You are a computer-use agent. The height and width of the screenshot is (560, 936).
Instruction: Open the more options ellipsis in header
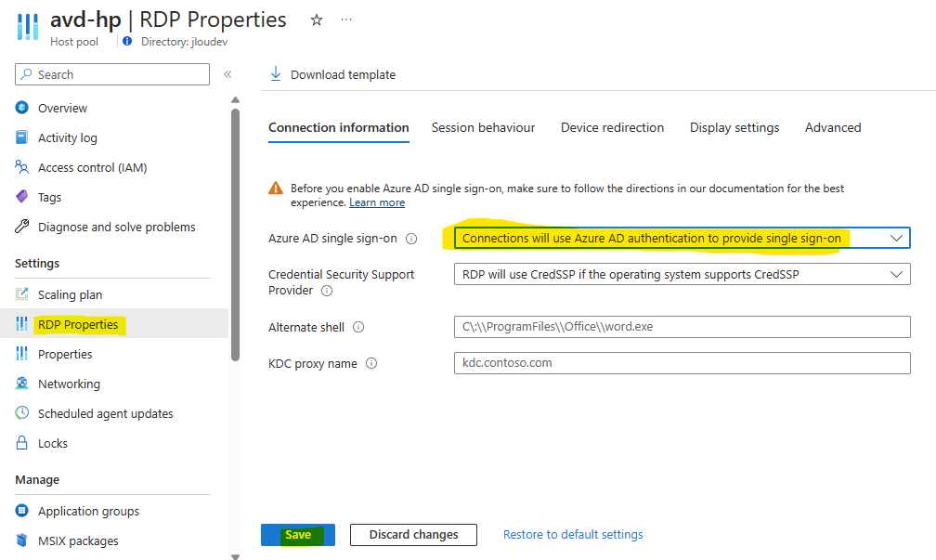click(x=346, y=20)
